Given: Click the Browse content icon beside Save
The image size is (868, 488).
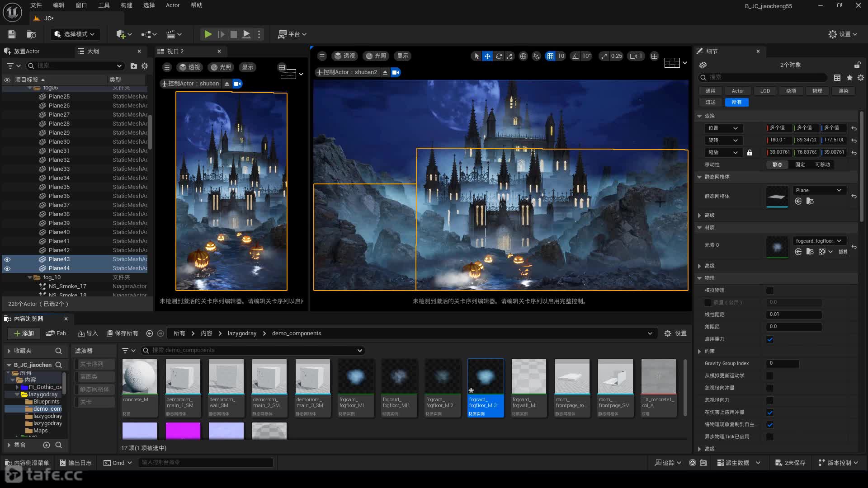Looking at the screenshot, I should (x=31, y=34).
